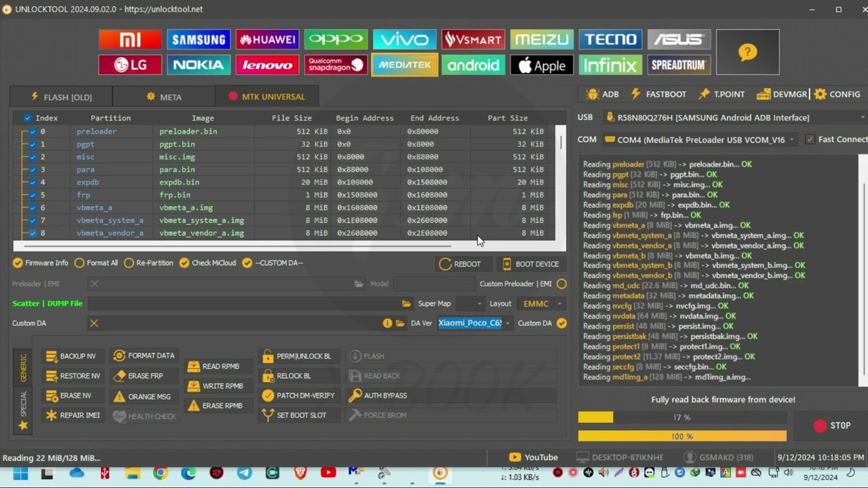
Task: Toggle the Custom DA checkmark beside DA Ver
Action: click(x=561, y=323)
